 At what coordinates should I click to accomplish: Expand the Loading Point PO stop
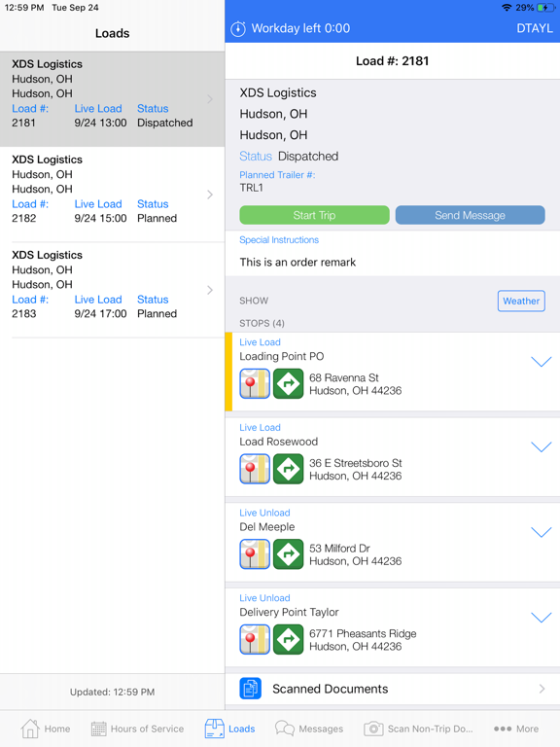542,362
